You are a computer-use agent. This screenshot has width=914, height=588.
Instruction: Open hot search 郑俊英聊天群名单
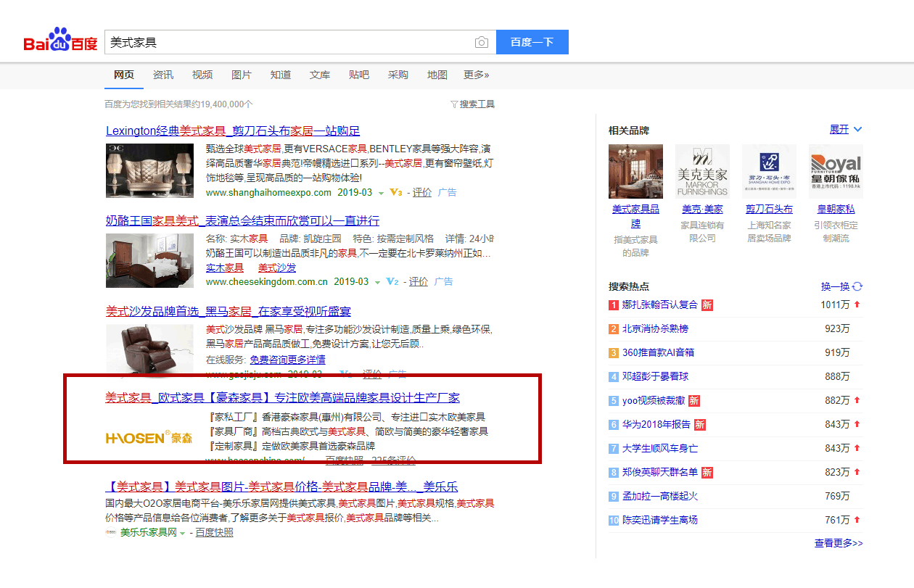click(x=659, y=472)
